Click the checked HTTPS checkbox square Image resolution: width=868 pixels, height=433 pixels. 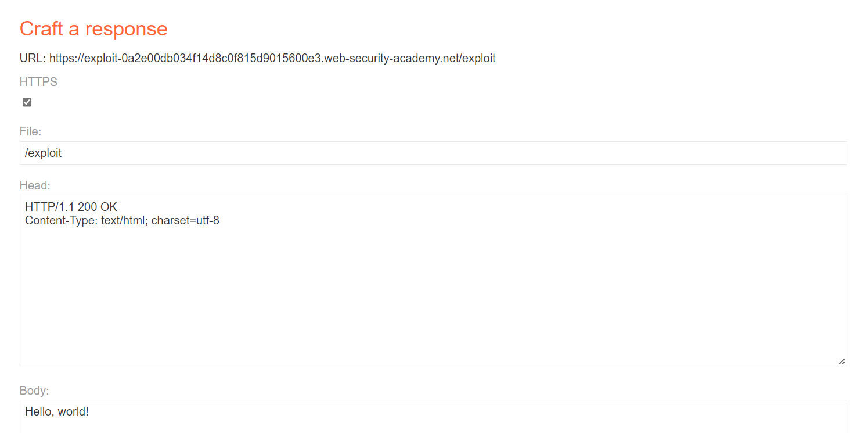point(27,102)
